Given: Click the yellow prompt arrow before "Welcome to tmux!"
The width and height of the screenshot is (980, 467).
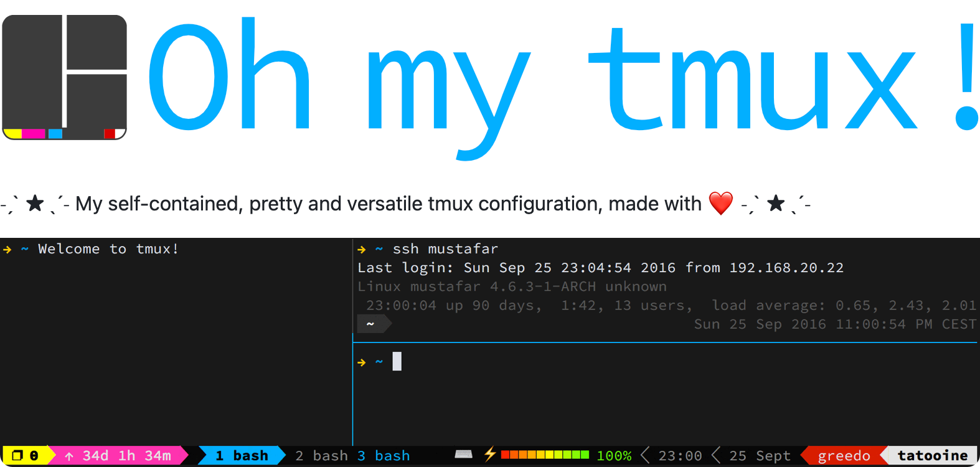Looking at the screenshot, I should click(x=7, y=250).
